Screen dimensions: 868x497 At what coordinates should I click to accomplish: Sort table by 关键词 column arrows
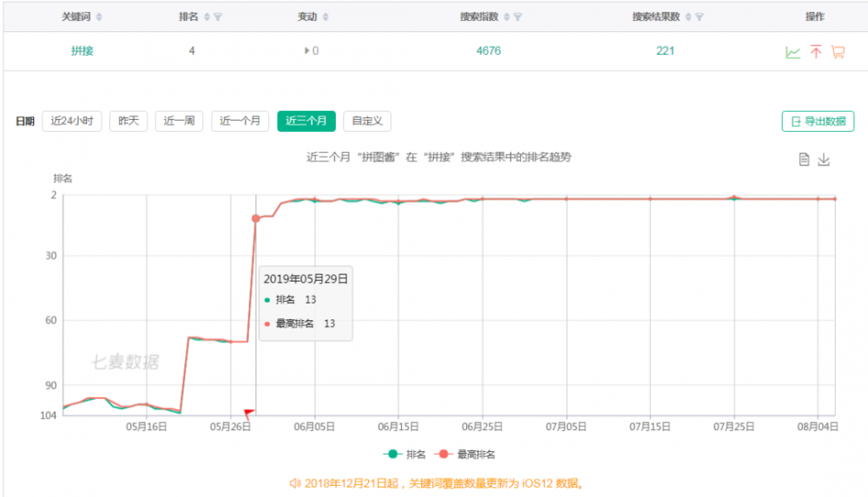(x=98, y=17)
